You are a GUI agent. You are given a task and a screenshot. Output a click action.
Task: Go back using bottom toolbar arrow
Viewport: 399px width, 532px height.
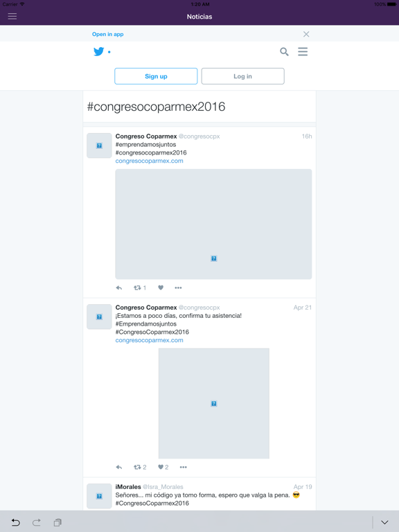pos(16,522)
